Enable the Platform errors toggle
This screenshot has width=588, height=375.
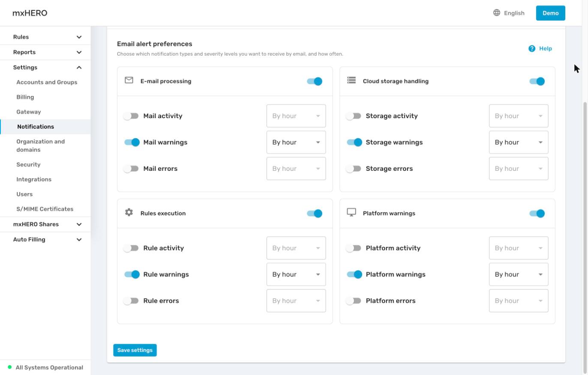point(354,301)
